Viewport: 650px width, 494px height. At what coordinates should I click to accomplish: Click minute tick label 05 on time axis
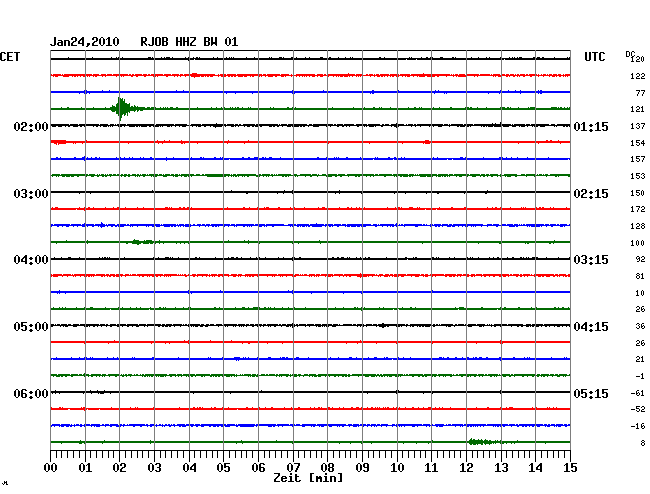click(x=223, y=468)
